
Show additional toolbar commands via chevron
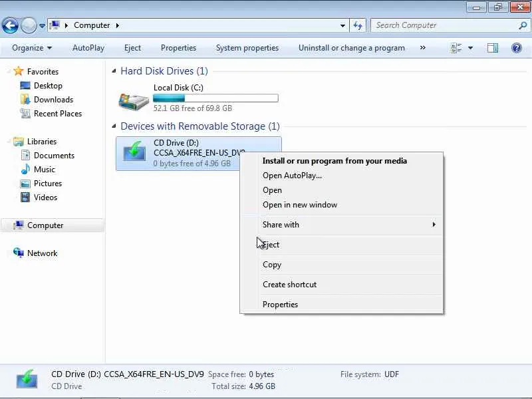click(x=423, y=47)
